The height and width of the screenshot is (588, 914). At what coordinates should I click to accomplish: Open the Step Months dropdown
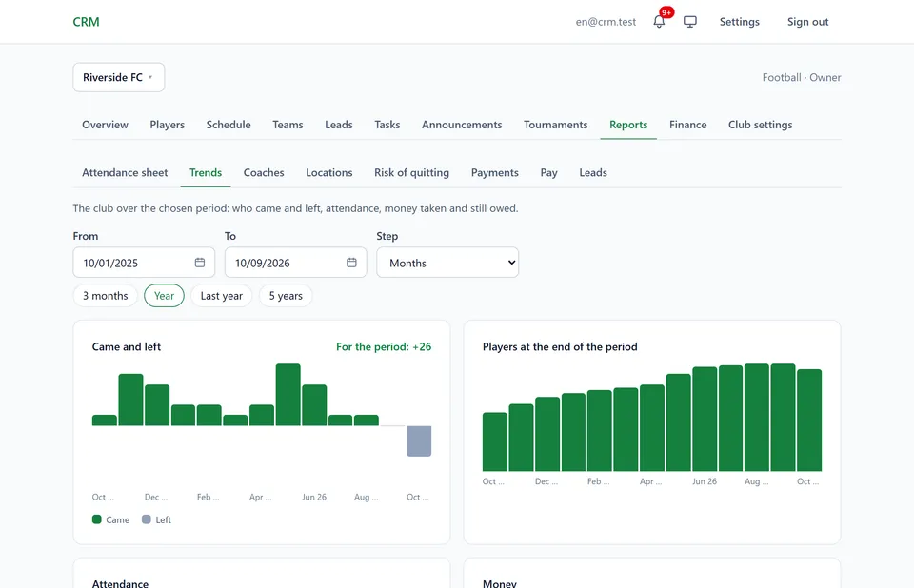[x=447, y=263]
